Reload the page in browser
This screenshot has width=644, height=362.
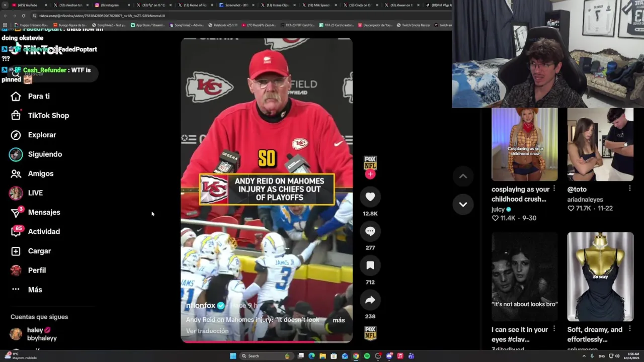23,16
